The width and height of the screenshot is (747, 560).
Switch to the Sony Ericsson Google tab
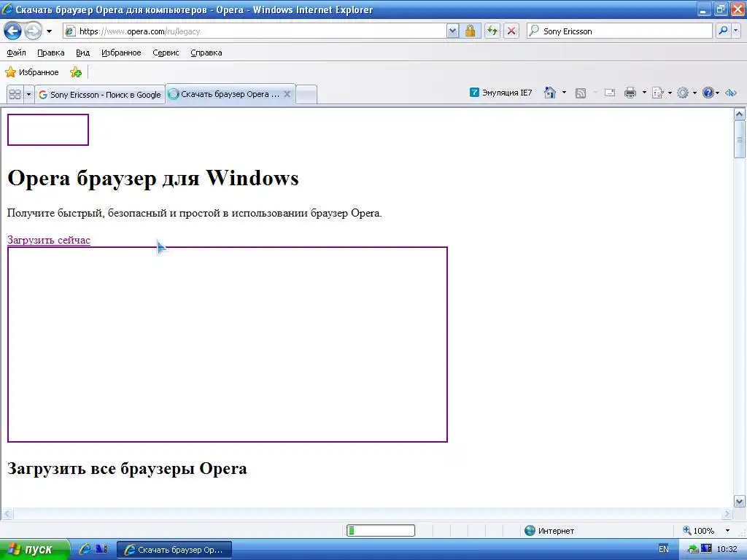(x=100, y=95)
